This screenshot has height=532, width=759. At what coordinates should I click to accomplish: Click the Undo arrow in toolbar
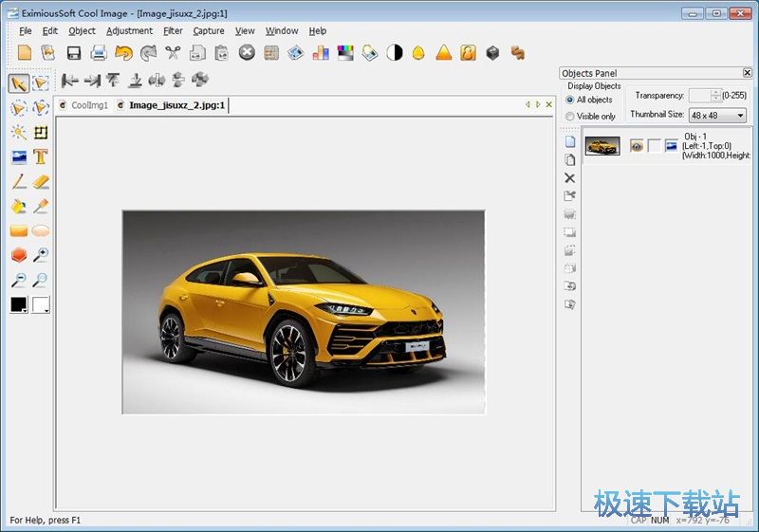tap(123, 53)
